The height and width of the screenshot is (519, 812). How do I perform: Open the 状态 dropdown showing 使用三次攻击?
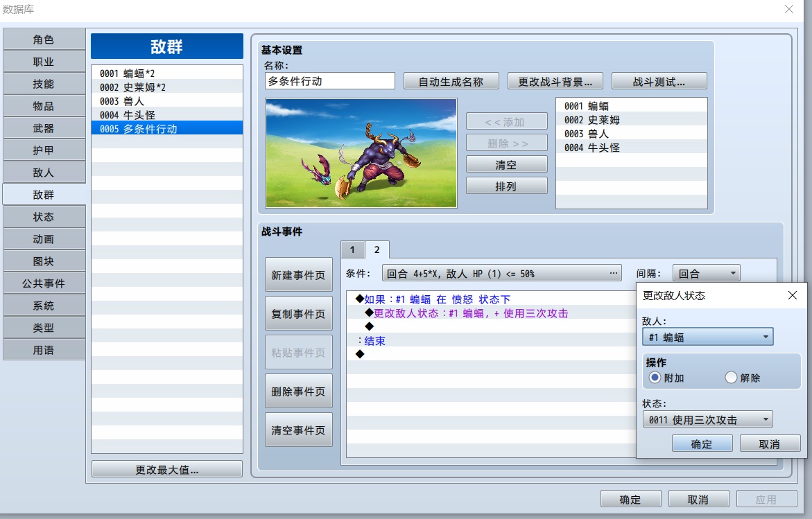707,420
